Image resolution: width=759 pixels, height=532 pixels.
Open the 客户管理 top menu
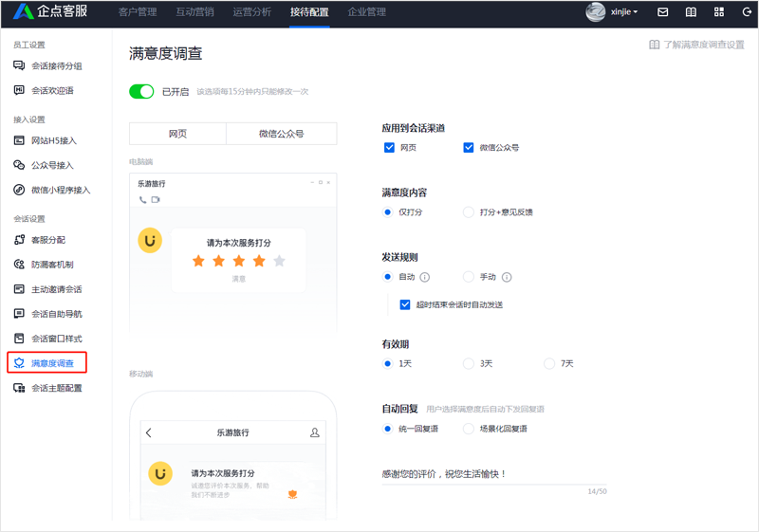click(138, 12)
